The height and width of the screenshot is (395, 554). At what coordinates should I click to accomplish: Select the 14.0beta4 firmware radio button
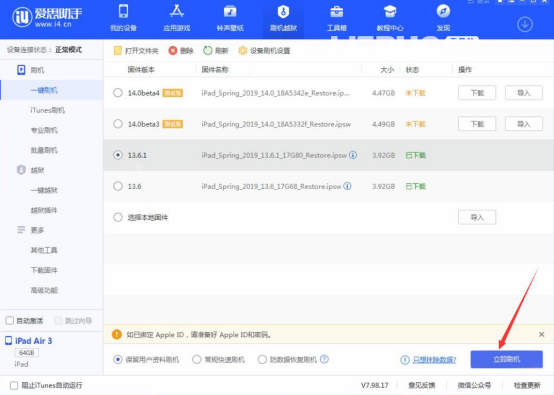click(118, 93)
